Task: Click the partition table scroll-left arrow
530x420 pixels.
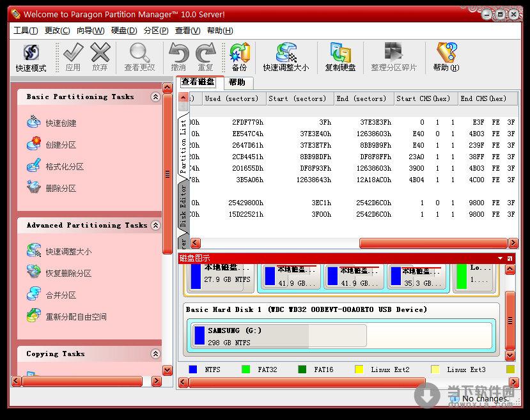Action: (x=196, y=243)
